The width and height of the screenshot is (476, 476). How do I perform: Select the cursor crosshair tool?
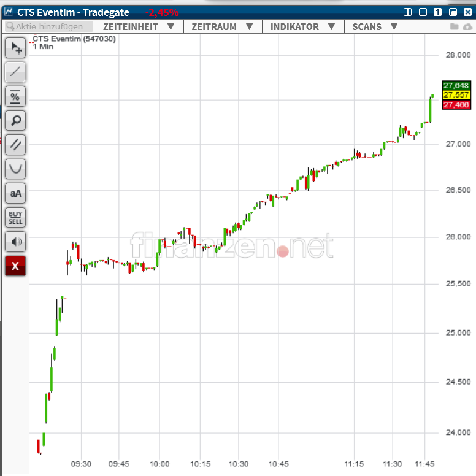[15, 48]
